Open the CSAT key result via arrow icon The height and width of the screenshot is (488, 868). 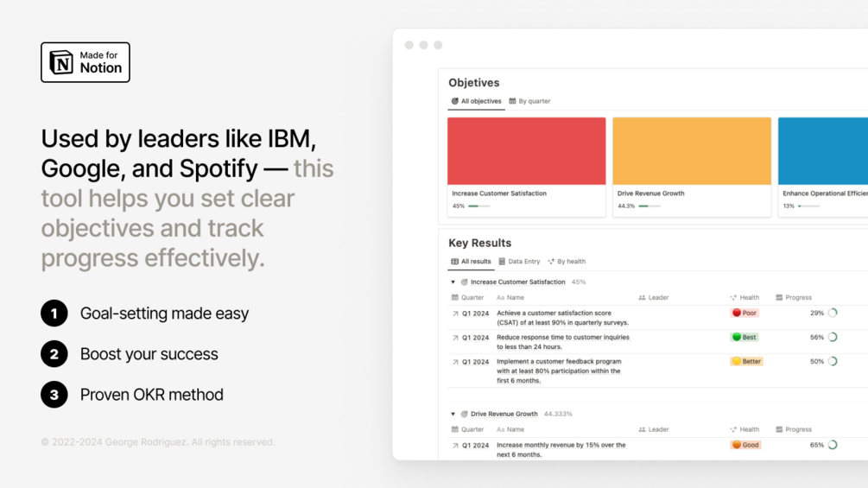tap(455, 314)
